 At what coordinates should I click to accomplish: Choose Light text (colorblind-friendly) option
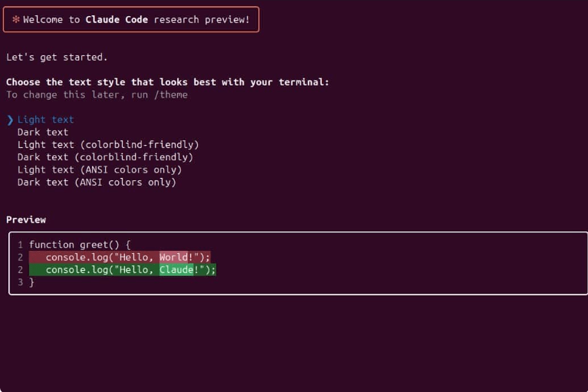click(108, 144)
